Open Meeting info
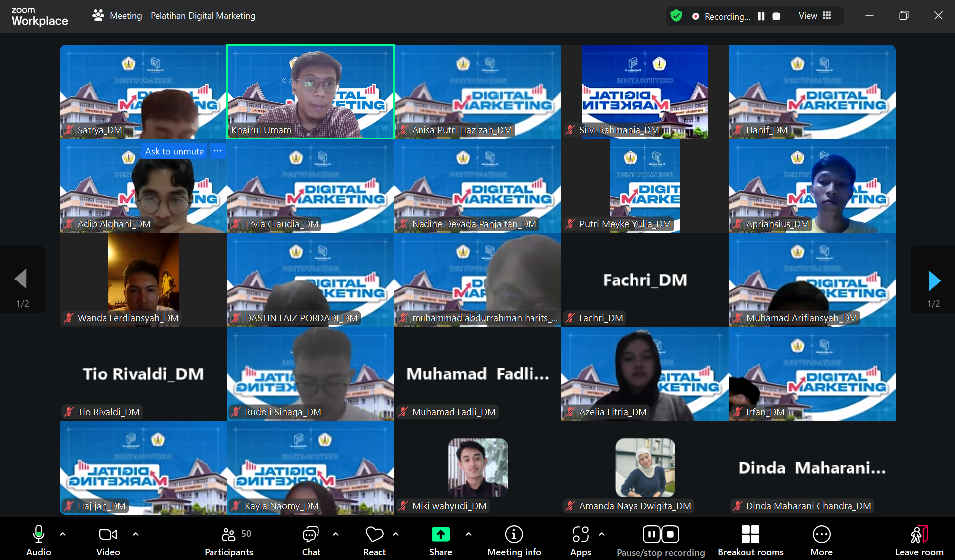The height and width of the screenshot is (560, 955). click(514, 540)
